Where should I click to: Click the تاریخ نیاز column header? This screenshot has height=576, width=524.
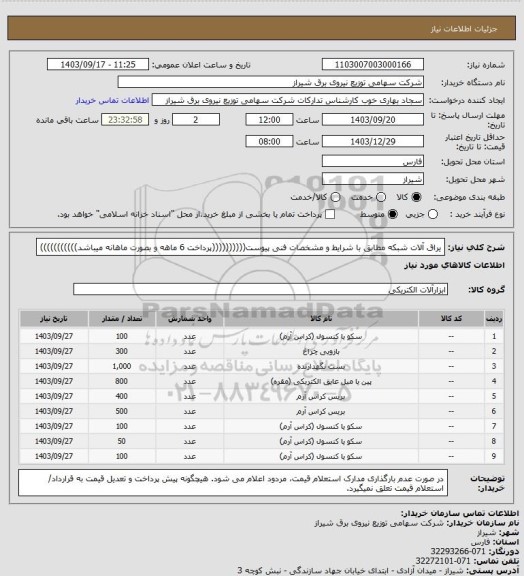click(x=54, y=319)
